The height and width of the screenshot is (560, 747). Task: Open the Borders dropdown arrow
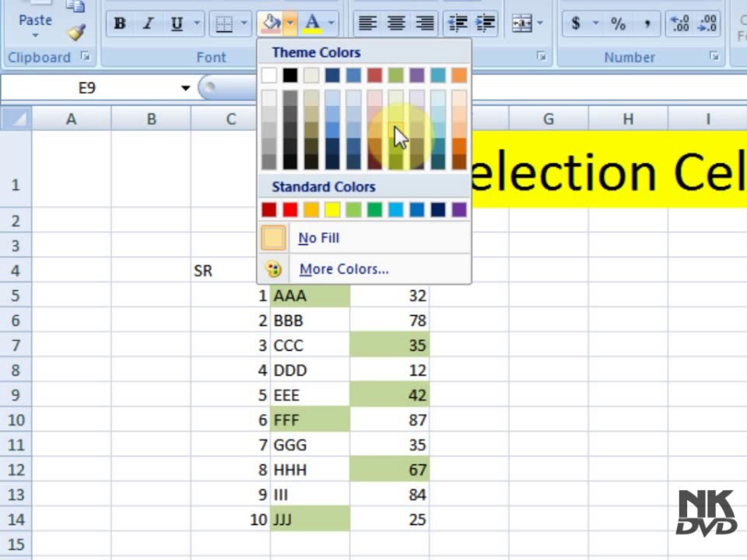point(244,23)
